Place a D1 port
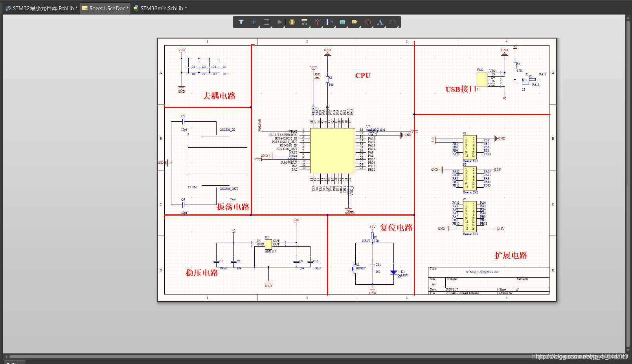 point(355,22)
